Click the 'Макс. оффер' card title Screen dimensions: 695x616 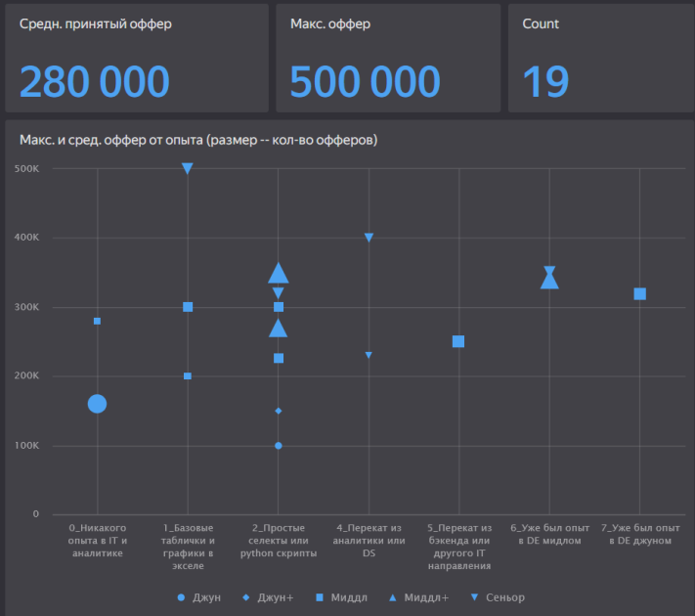tap(330, 23)
